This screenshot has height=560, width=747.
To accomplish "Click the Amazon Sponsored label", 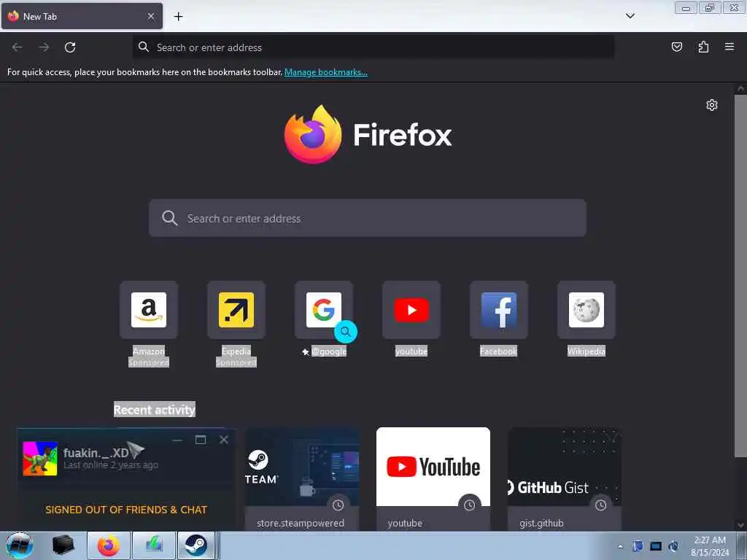I will [149, 363].
